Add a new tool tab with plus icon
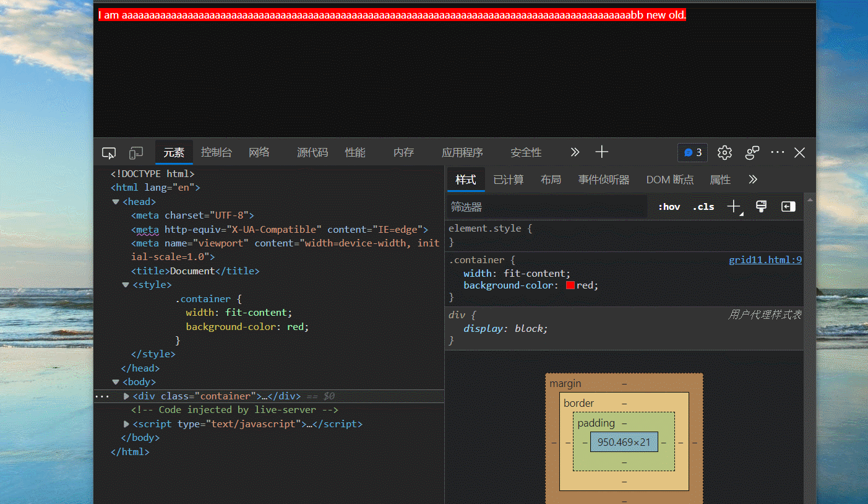 (x=602, y=152)
